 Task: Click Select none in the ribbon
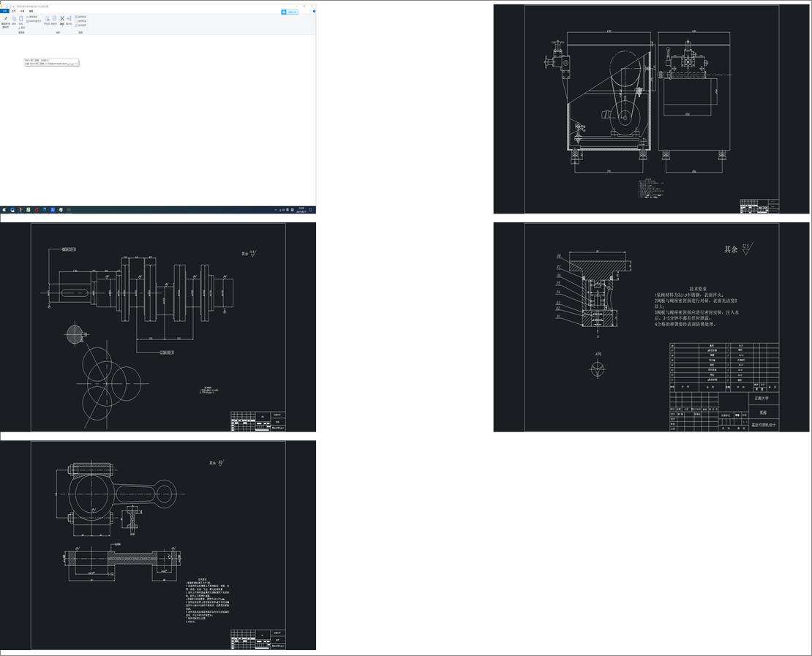click(80, 20)
